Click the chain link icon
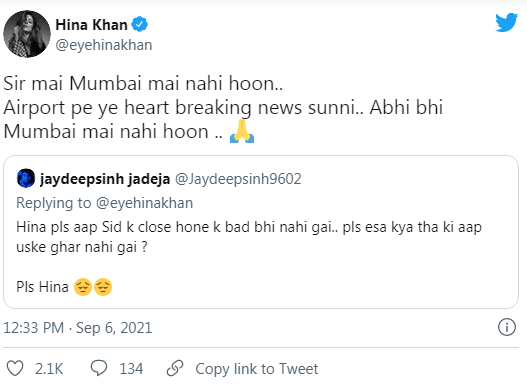 175,369
